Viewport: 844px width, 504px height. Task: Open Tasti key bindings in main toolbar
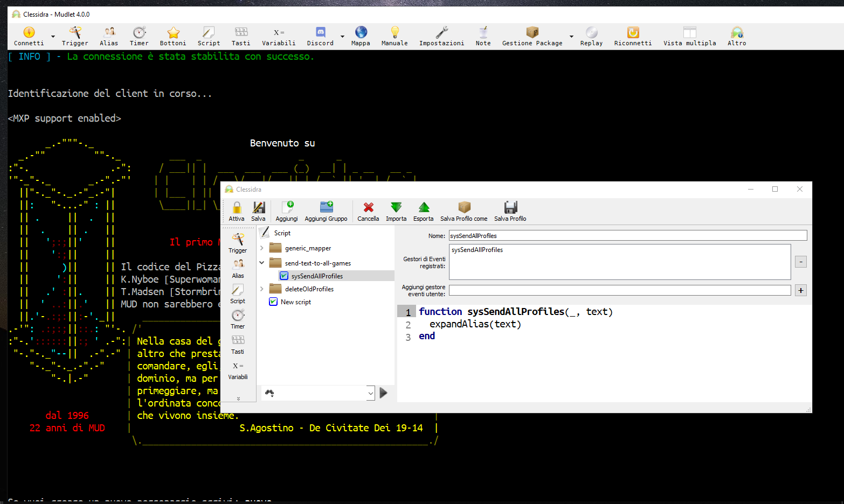point(241,36)
